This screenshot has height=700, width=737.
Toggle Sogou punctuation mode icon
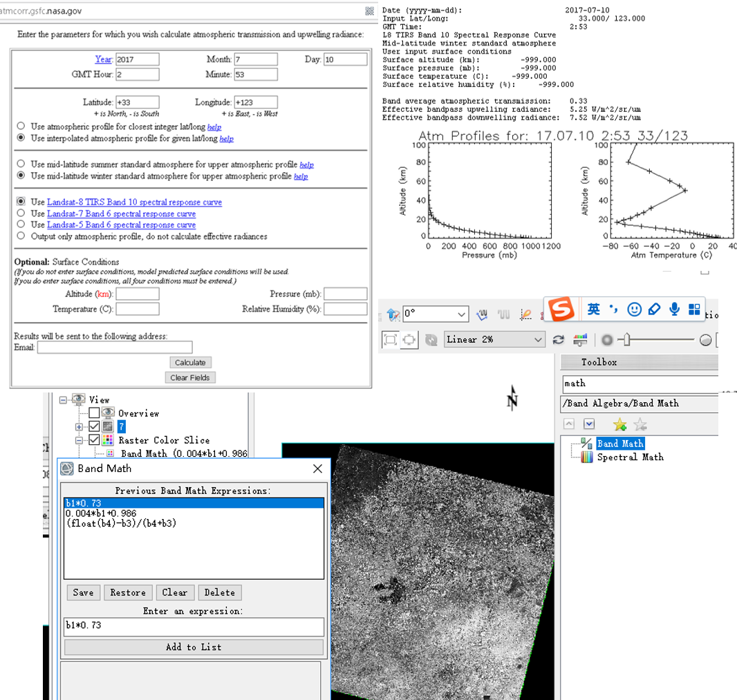point(613,309)
